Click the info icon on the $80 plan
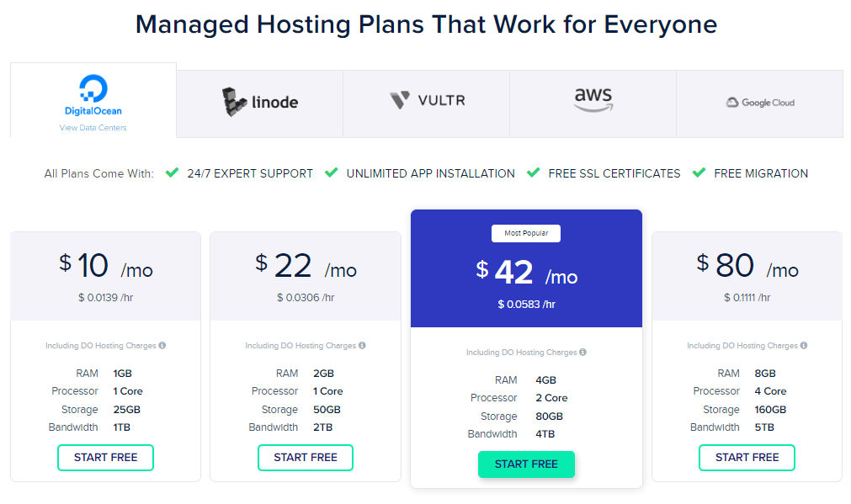 point(804,345)
